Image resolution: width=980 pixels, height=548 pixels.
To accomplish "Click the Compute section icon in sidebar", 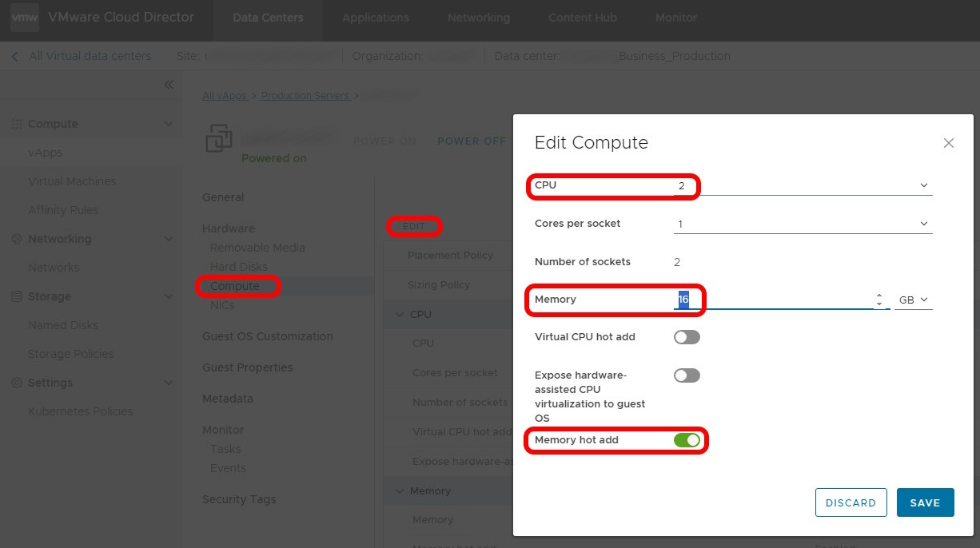I will (x=16, y=124).
